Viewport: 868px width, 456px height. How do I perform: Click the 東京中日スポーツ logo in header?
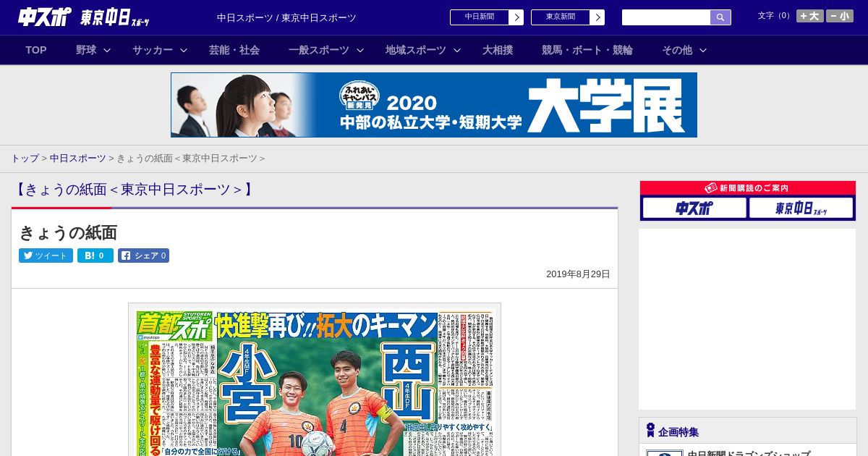[115, 17]
